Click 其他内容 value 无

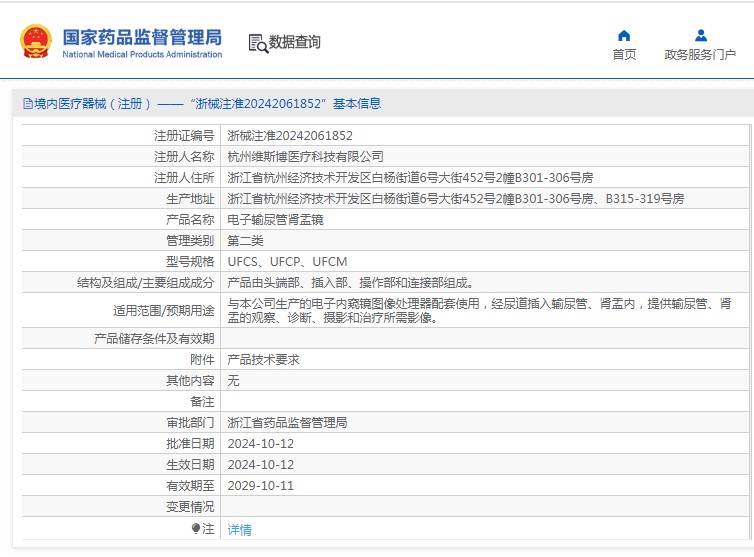pos(233,380)
